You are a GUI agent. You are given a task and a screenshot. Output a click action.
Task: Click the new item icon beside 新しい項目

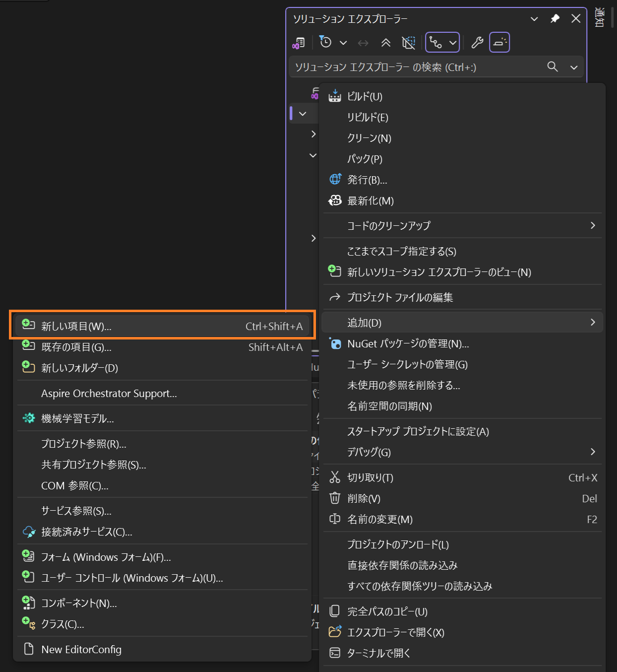coord(28,325)
